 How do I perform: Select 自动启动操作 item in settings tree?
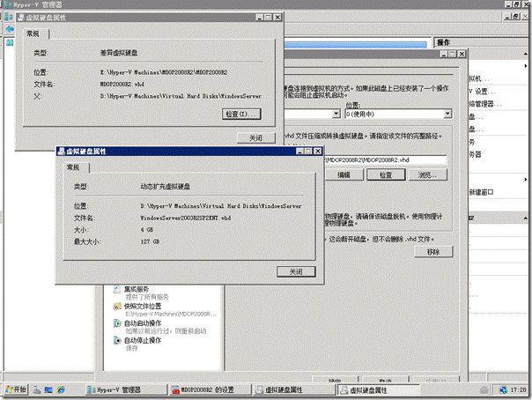tap(143, 323)
